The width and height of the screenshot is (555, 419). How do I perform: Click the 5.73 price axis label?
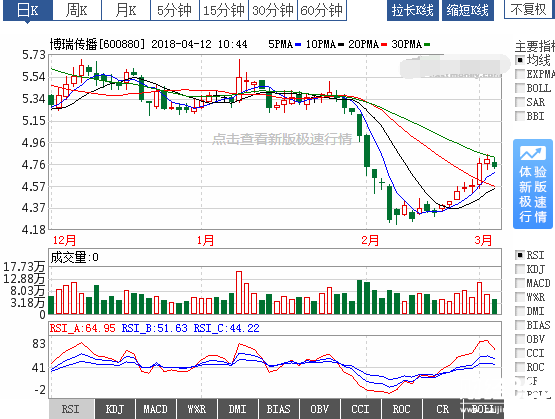coord(34,55)
